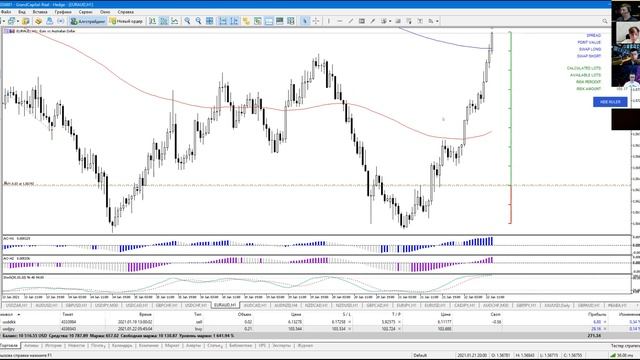
Task: Select the crosshair tool
Action: [x=316, y=21]
